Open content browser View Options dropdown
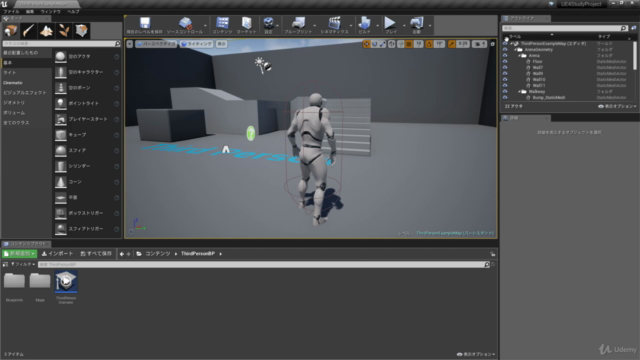The height and width of the screenshot is (360, 640). pos(476,354)
